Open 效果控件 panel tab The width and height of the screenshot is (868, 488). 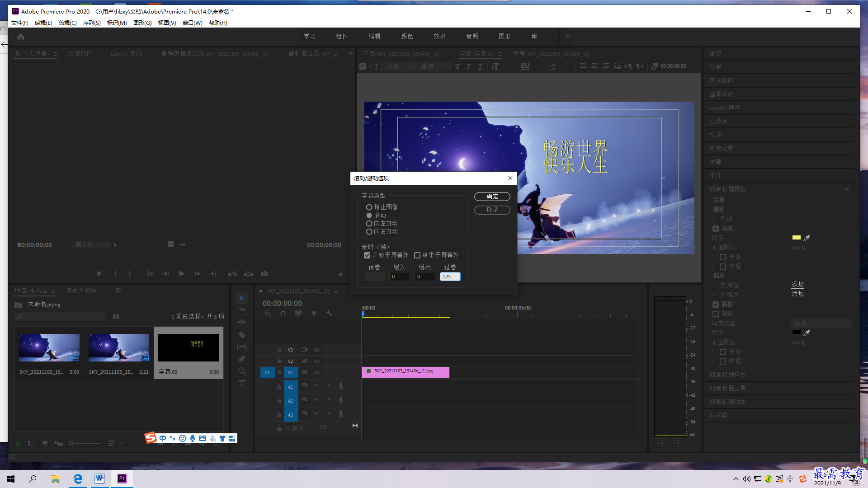80,53
